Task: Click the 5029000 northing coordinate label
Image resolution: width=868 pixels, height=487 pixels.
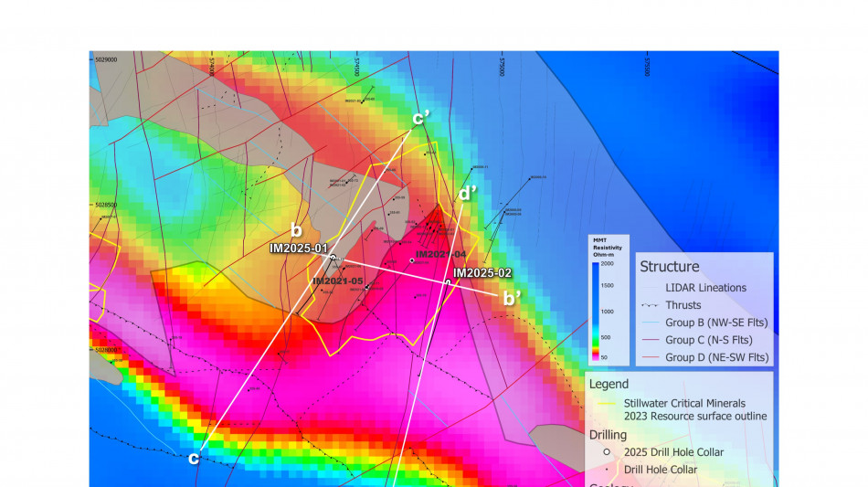Action: [x=106, y=58]
